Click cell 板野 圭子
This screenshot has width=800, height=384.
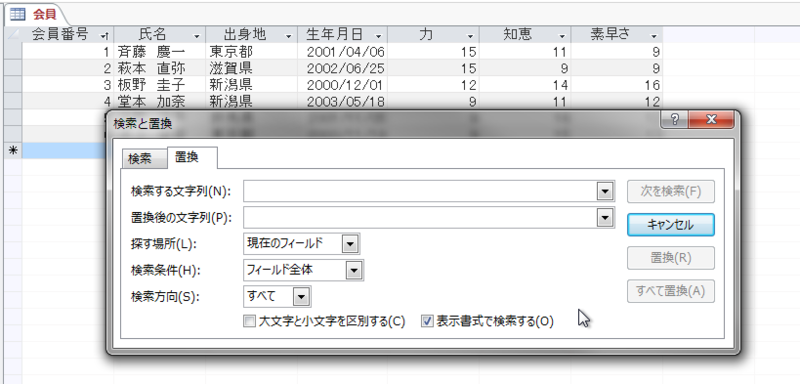[160, 85]
